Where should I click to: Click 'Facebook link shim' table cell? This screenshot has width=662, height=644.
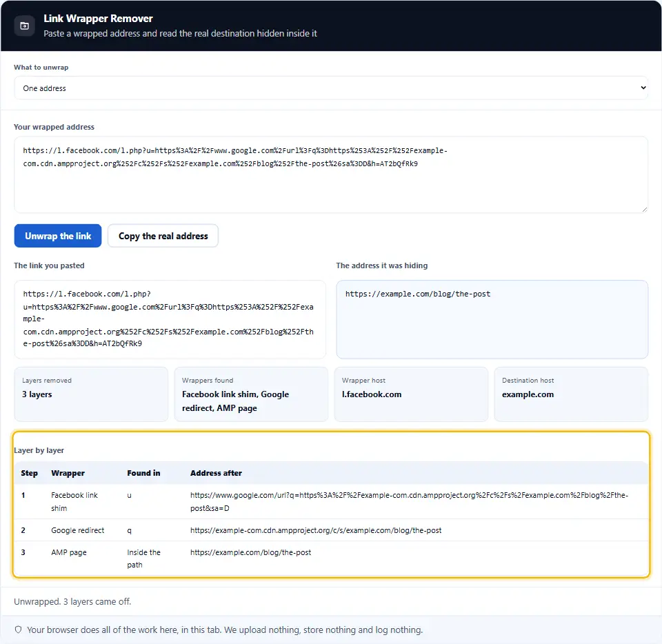click(74, 501)
